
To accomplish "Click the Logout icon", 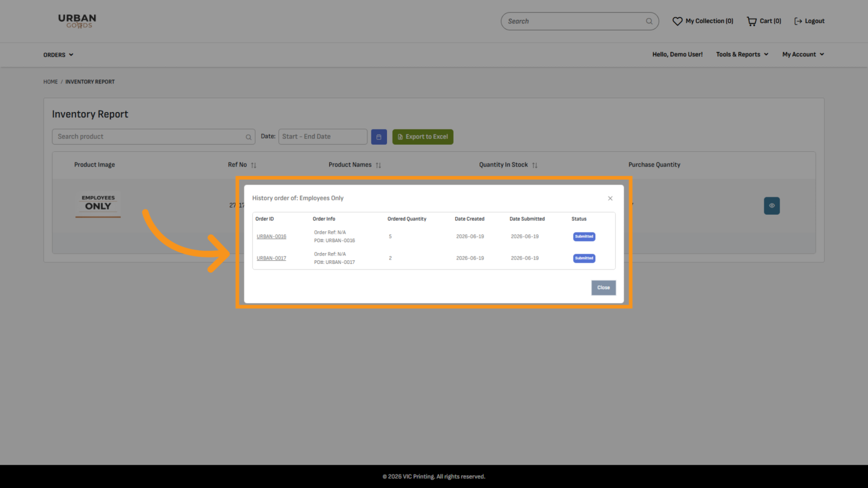I will coord(798,21).
